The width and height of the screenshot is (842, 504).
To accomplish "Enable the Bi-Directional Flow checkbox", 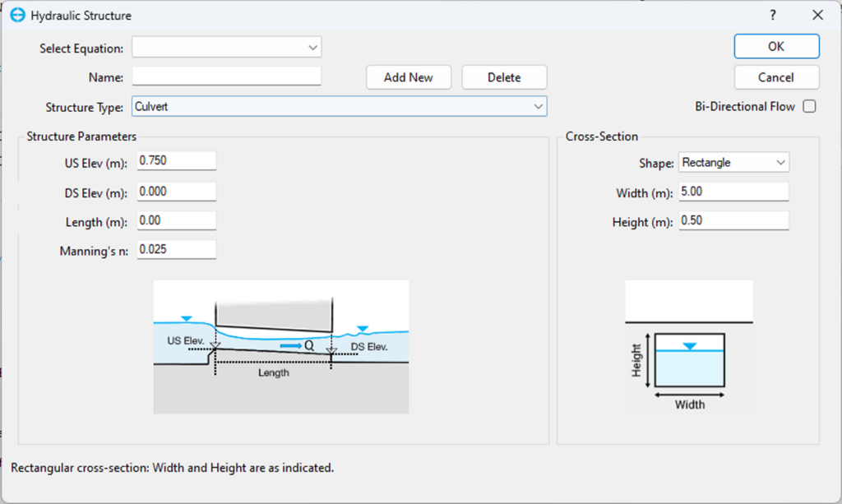I will tap(809, 107).
